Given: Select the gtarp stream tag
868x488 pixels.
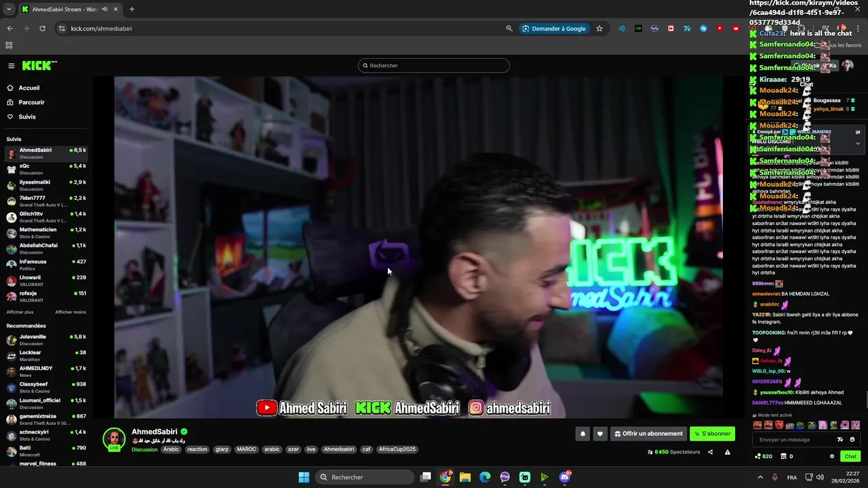Looking at the screenshot, I should pyautogui.click(x=222, y=449).
